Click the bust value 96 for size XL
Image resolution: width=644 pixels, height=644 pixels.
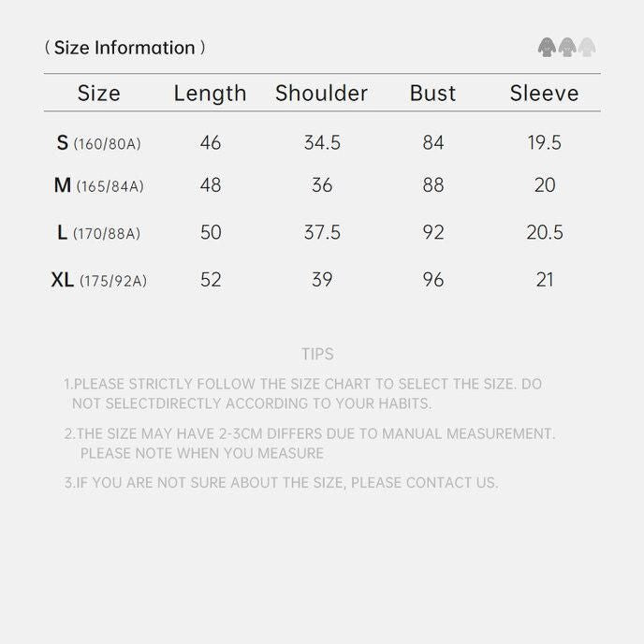coord(432,280)
